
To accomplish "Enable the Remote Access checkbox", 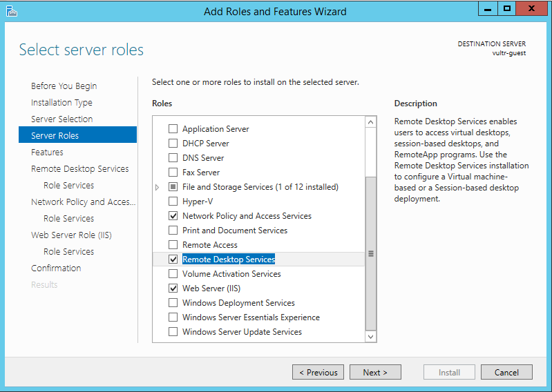I will coord(173,245).
